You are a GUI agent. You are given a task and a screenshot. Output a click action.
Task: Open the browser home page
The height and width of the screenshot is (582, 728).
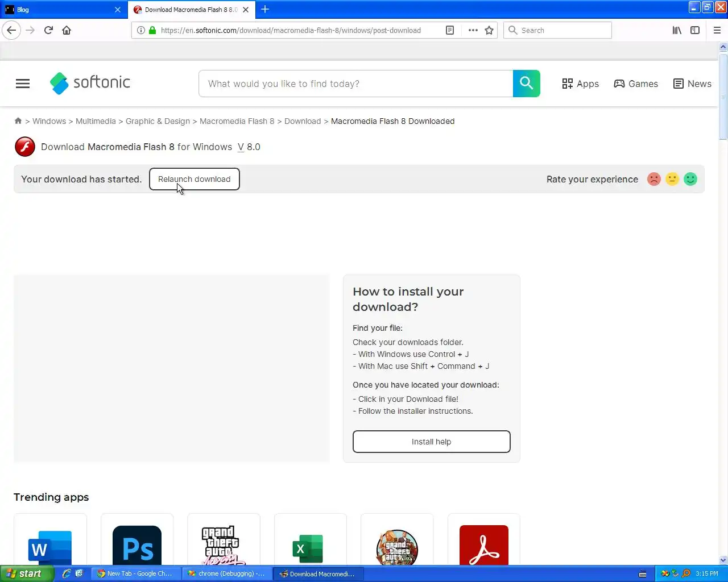click(x=67, y=30)
